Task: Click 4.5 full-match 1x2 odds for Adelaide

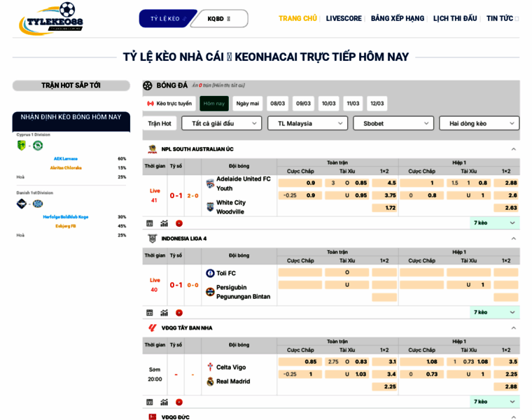Action: coord(384,183)
